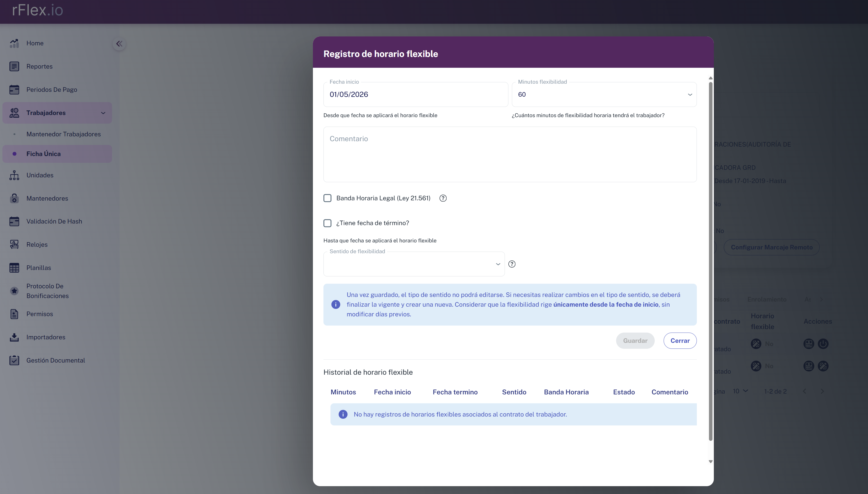Click the Gestión Documental clipboard icon
The image size is (868, 494).
[14, 360]
